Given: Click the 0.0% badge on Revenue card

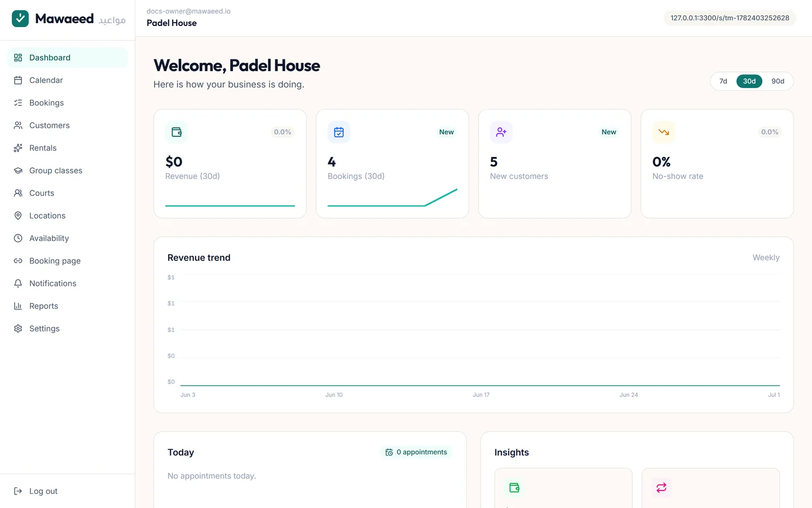Looking at the screenshot, I should point(283,132).
